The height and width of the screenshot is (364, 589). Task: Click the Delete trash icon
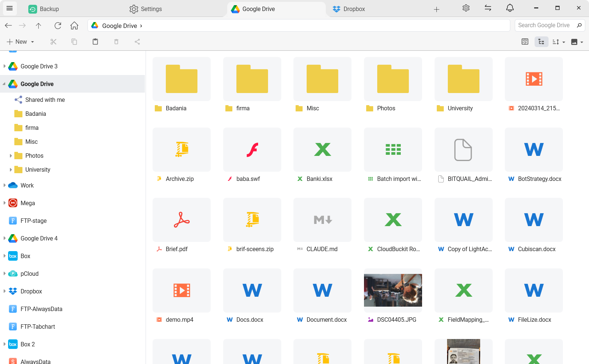(x=116, y=42)
